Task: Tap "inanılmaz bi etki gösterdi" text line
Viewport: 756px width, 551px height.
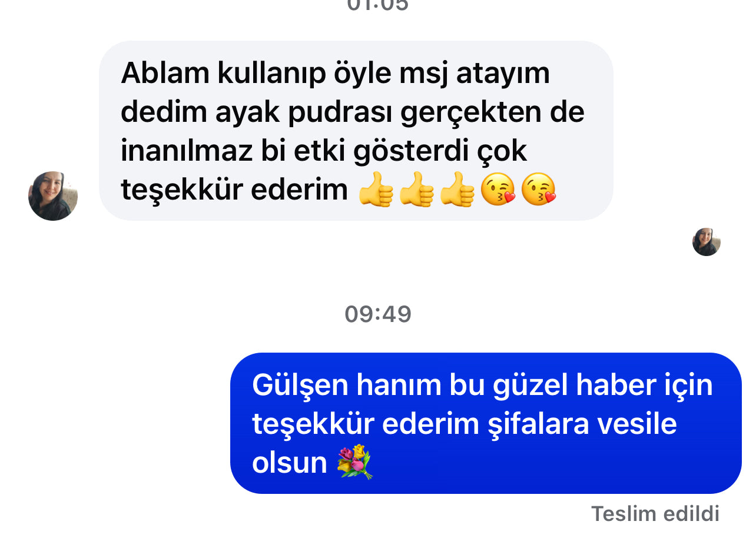Action: (x=324, y=151)
